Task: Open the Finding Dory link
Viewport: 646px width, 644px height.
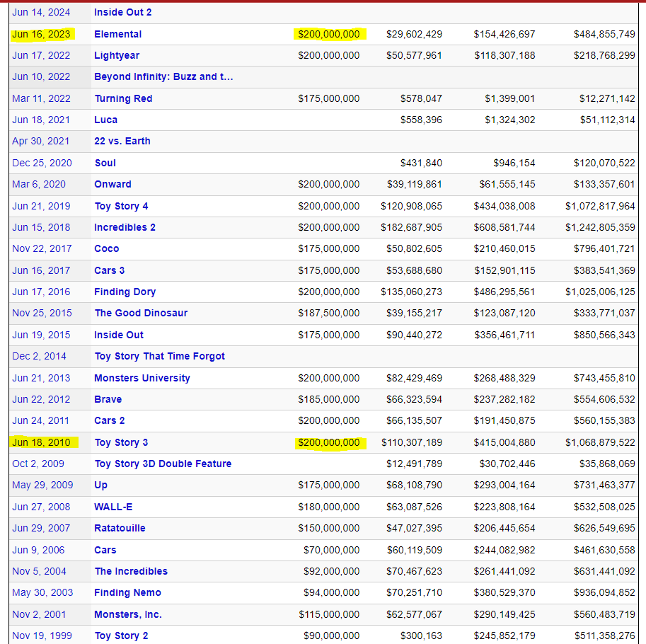Action: pos(125,292)
